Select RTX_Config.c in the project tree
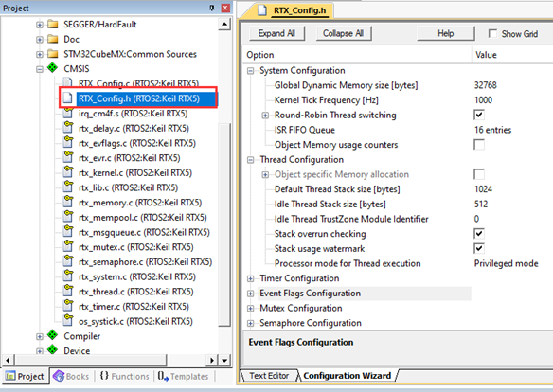 tap(138, 83)
